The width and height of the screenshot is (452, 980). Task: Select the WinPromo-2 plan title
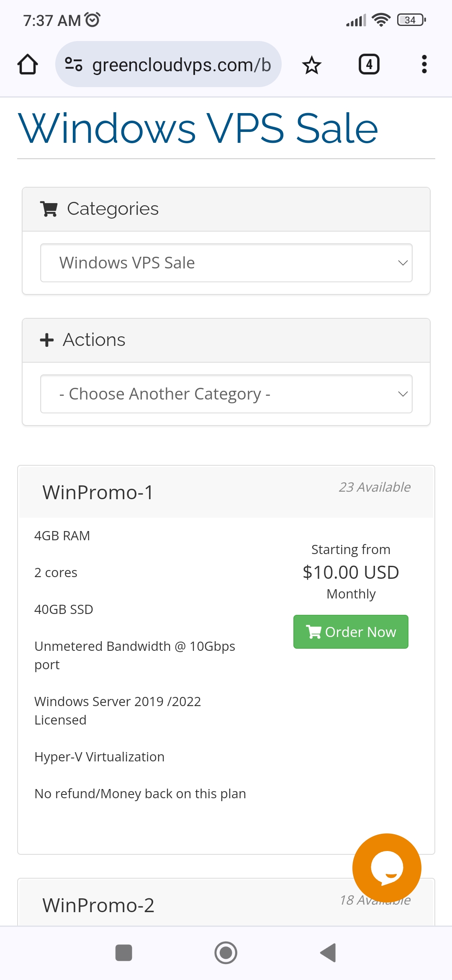click(x=98, y=905)
